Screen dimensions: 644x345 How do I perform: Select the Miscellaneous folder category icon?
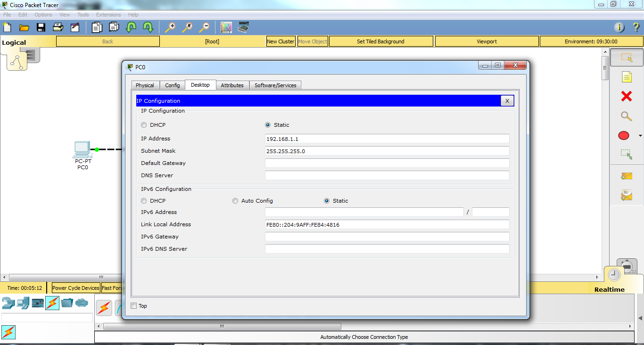(67, 303)
